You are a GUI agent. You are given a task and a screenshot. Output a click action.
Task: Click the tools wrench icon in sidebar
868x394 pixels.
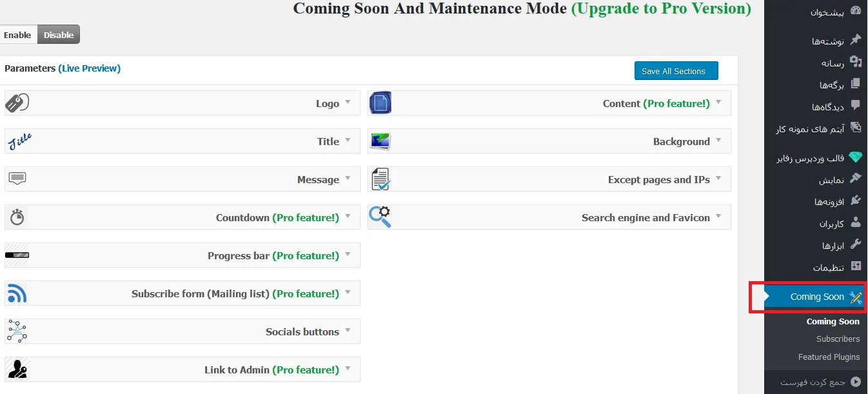(856, 244)
